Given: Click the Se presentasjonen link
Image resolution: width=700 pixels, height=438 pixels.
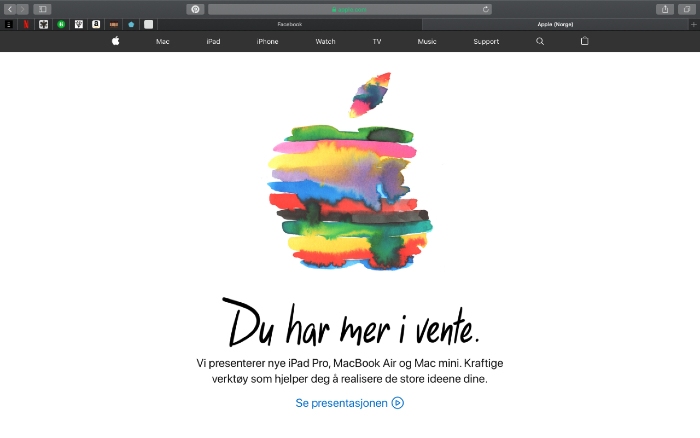Looking at the screenshot, I should tap(341, 403).
